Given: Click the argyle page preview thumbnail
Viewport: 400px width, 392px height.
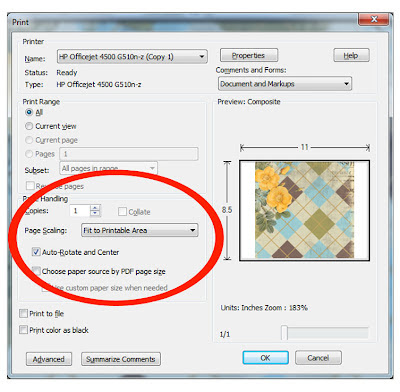Looking at the screenshot, I should tap(304, 210).
